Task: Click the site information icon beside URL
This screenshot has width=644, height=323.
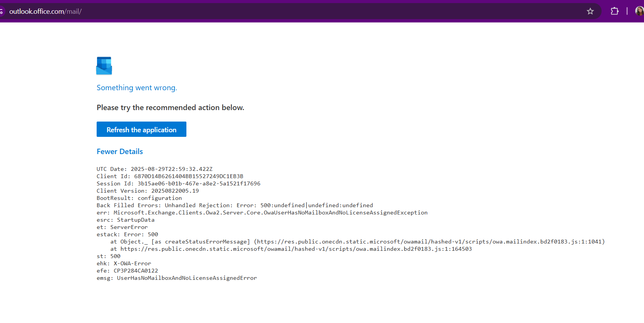Action: pos(2,11)
